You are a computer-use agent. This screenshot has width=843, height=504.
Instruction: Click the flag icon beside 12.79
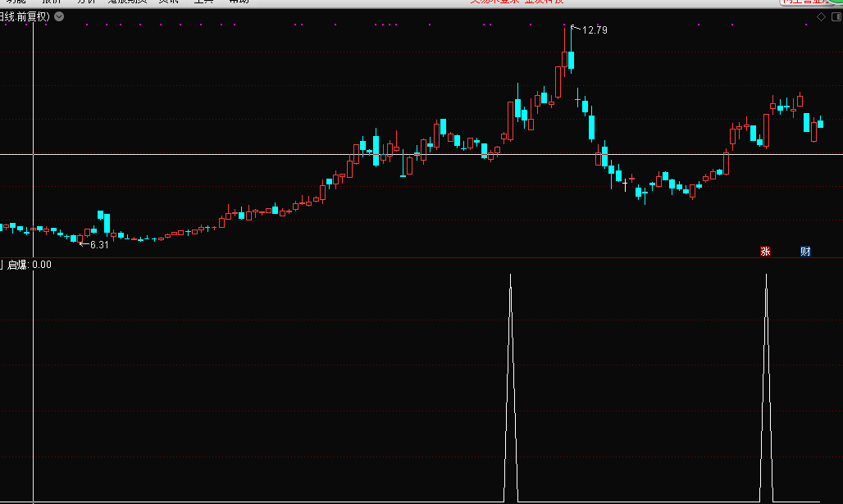point(574,29)
